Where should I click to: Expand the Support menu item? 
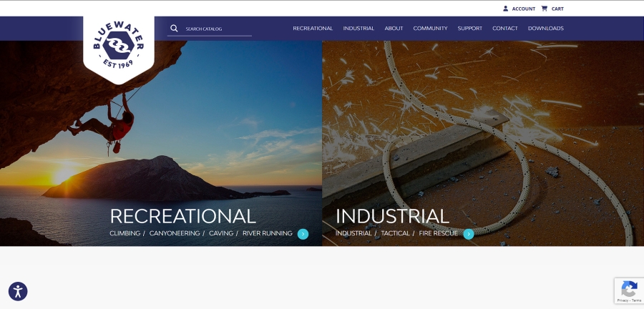click(470, 29)
